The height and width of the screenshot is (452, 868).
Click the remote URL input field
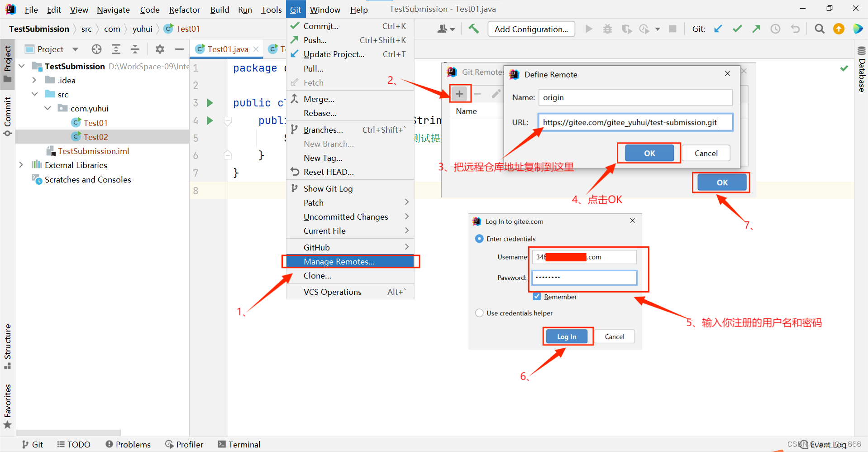tap(635, 122)
